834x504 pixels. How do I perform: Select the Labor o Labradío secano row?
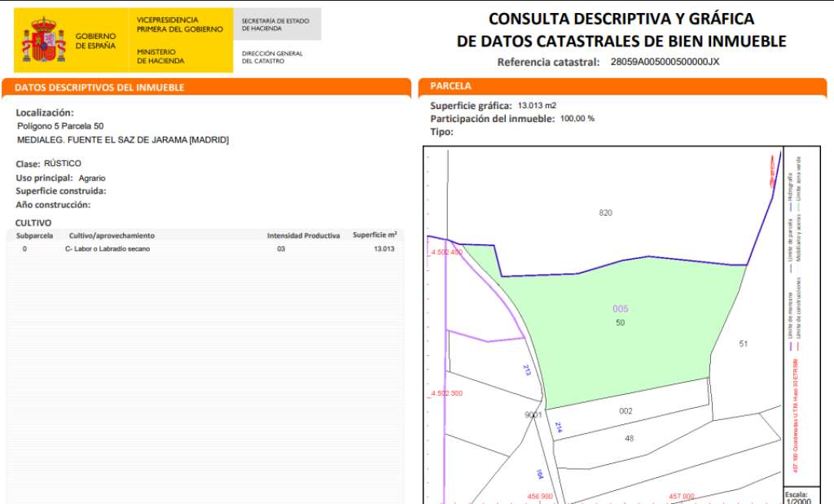tap(205, 249)
